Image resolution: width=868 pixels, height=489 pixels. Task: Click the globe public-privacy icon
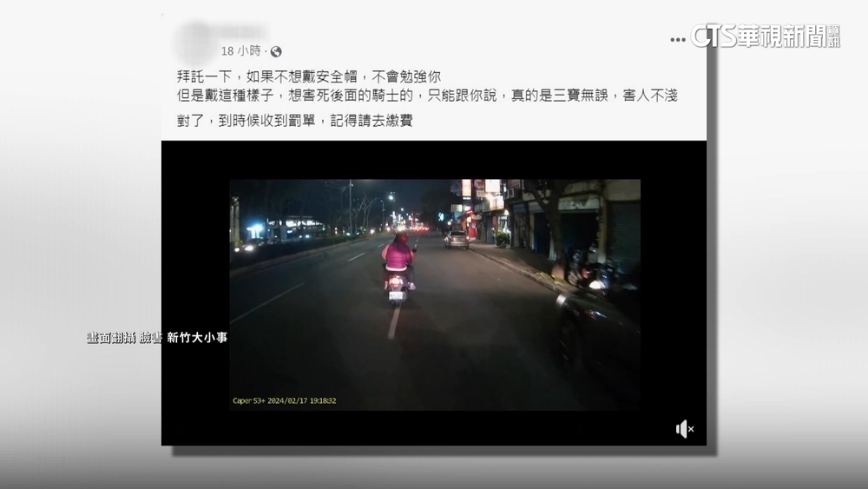[276, 52]
